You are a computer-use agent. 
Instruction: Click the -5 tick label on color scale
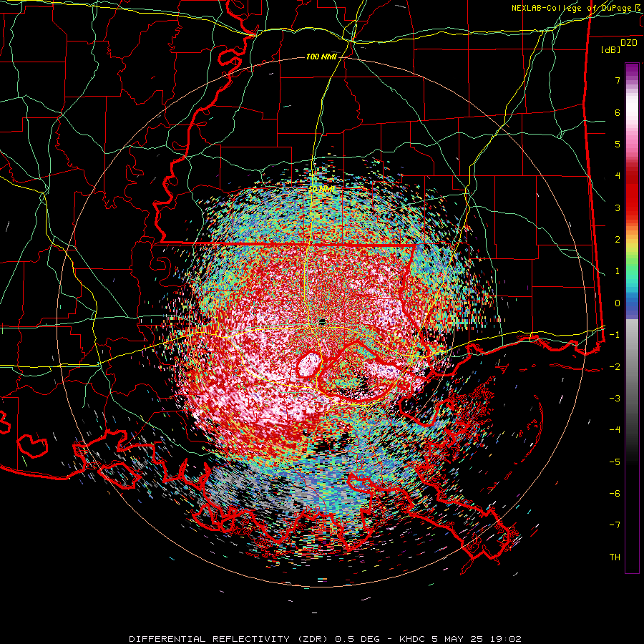pos(615,462)
